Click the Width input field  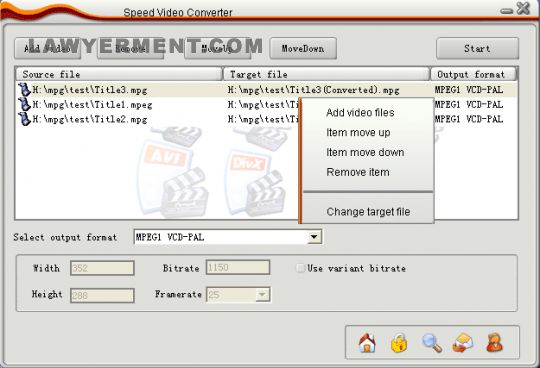pyautogui.click(x=102, y=268)
